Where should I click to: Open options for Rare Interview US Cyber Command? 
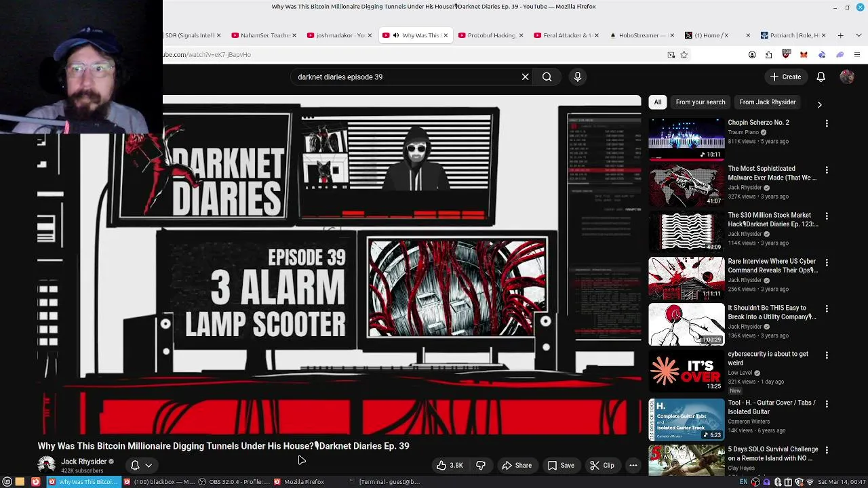[x=826, y=262]
